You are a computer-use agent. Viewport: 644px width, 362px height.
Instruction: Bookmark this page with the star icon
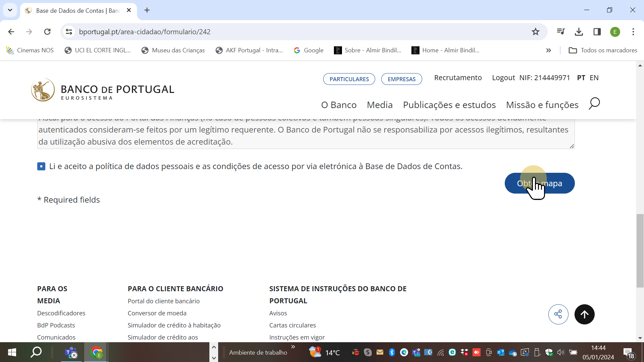[x=536, y=32]
